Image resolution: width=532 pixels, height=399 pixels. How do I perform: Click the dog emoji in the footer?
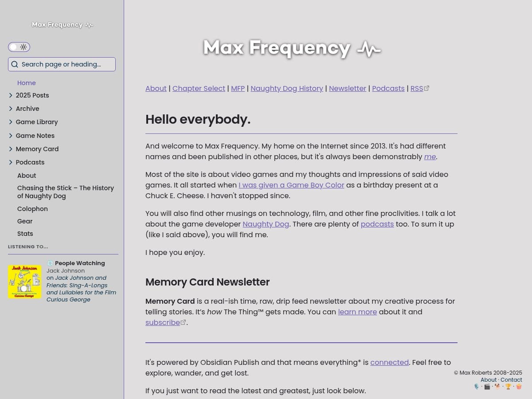pyautogui.click(x=497, y=387)
